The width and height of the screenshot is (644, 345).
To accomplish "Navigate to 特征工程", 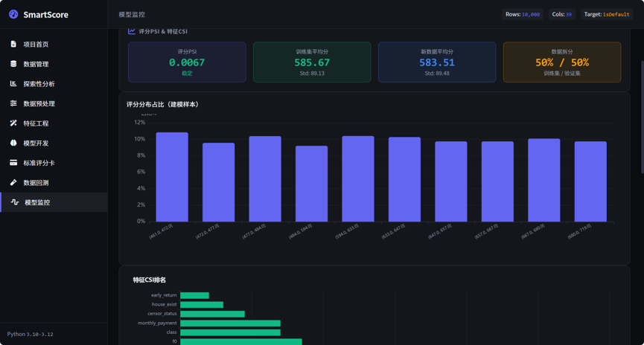I will pos(54,123).
